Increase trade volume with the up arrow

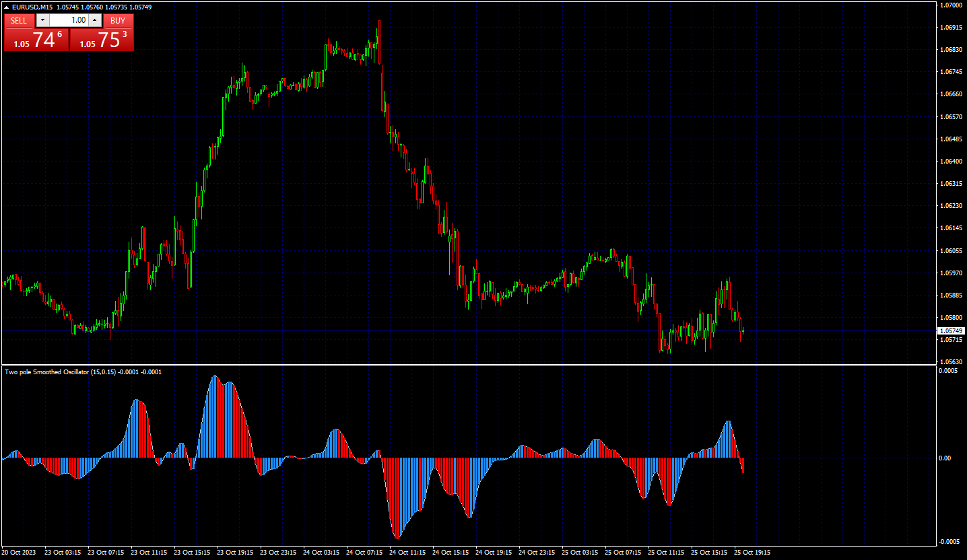point(95,21)
